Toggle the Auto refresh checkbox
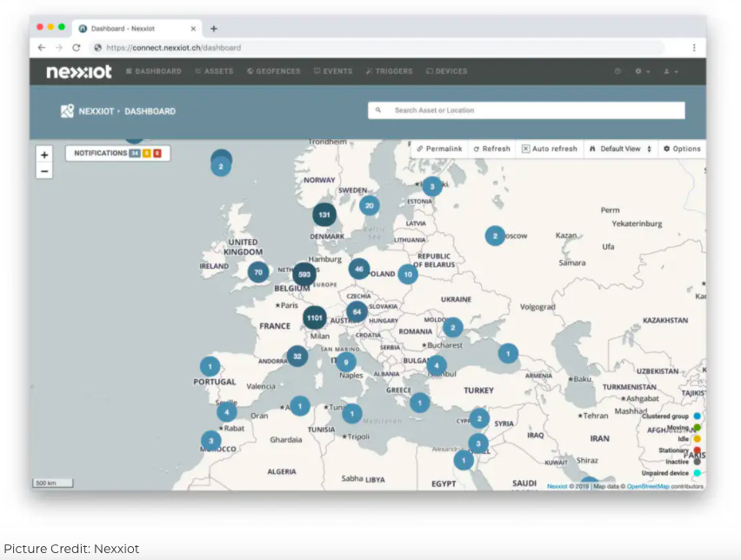 click(x=525, y=149)
